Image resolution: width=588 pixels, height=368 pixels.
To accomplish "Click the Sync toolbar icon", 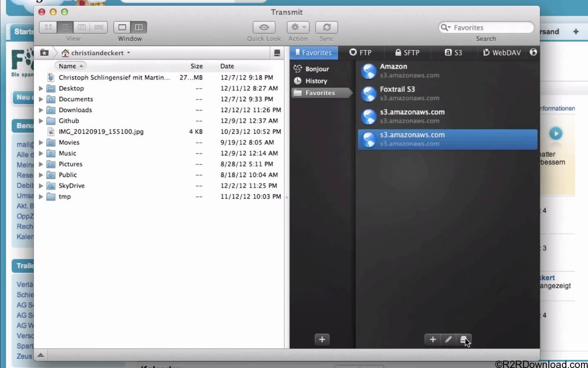I will coord(326,27).
